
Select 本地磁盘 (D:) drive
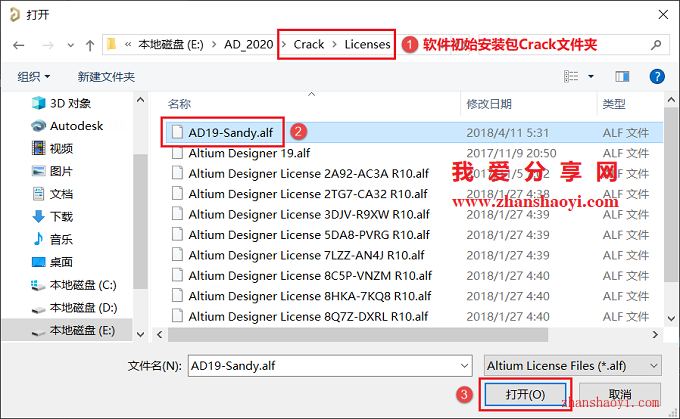pos(74,308)
